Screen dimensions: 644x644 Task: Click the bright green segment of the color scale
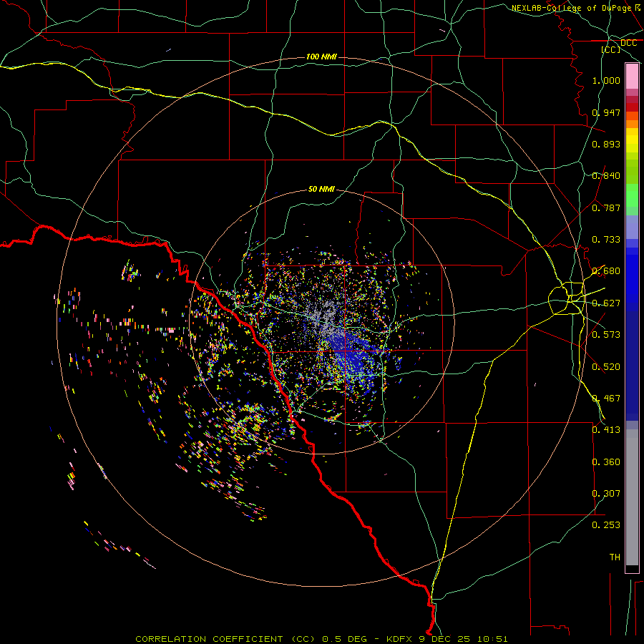pyautogui.click(x=632, y=195)
